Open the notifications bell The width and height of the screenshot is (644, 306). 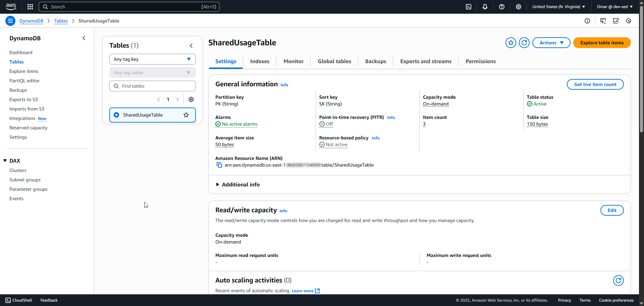pyautogui.click(x=485, y=7)
